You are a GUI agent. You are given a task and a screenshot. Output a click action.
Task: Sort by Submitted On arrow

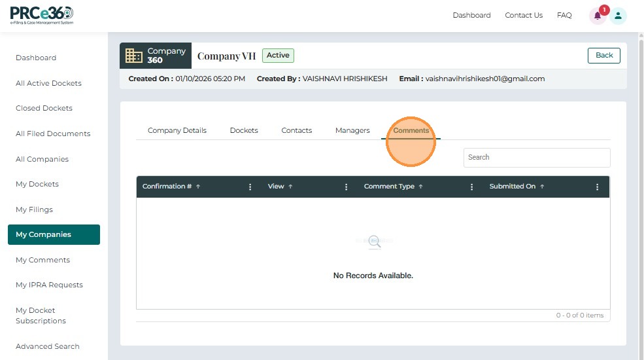(x=542, y=187)
